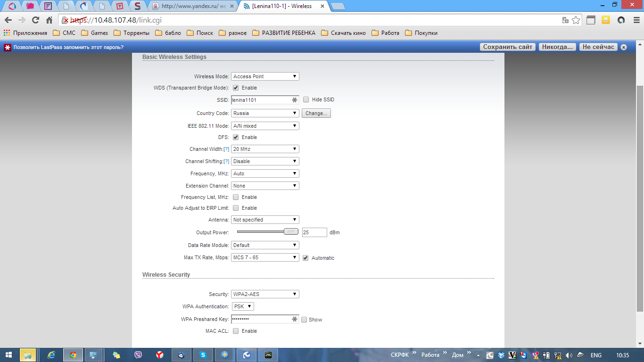The width and height of the screenshot is (644, 362).
Task: Disable the DFS Enable checkbox
Action: [x=236, y=137]
